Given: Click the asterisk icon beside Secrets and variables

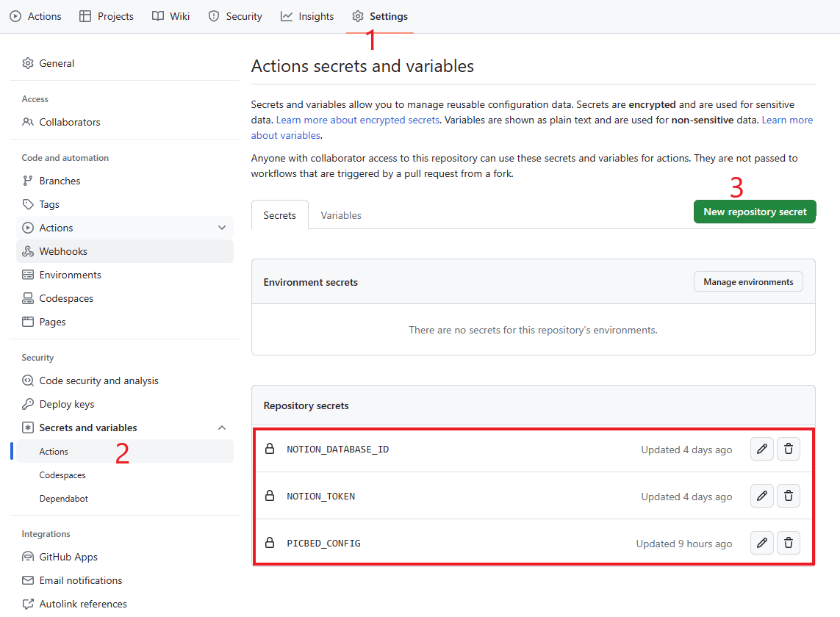Looking at the screenshot, I should coord(28,427).
